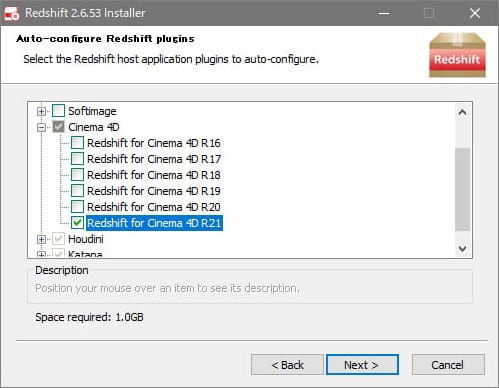Select the Houdini label in tree

[86, 239]
